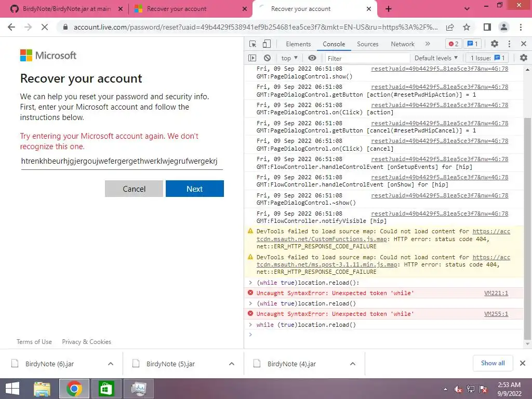Open the Default levels dropdown

[x=436, y=58]
